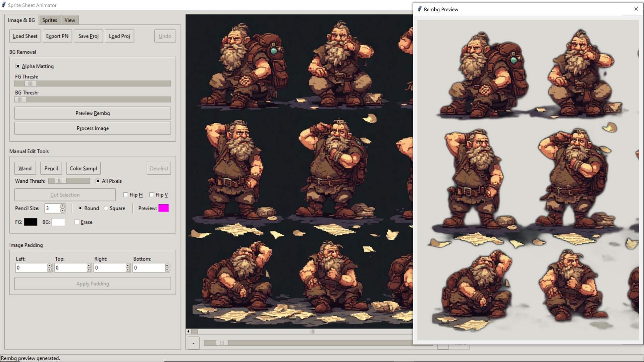This screenshot has width=644, height=362.
Task: Click the magenta Preview color swatch
Action: tap(164, 208)
